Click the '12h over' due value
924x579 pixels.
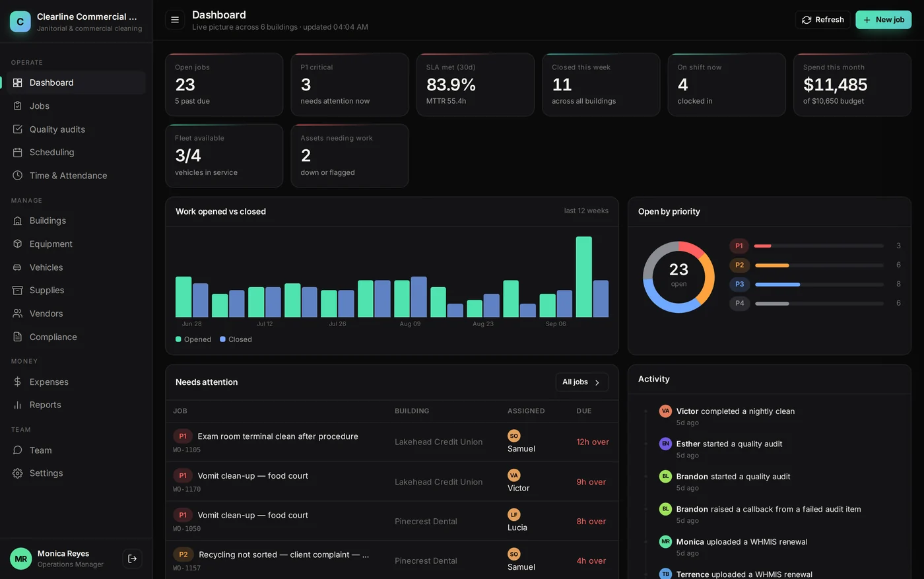(x=593, y=442)
